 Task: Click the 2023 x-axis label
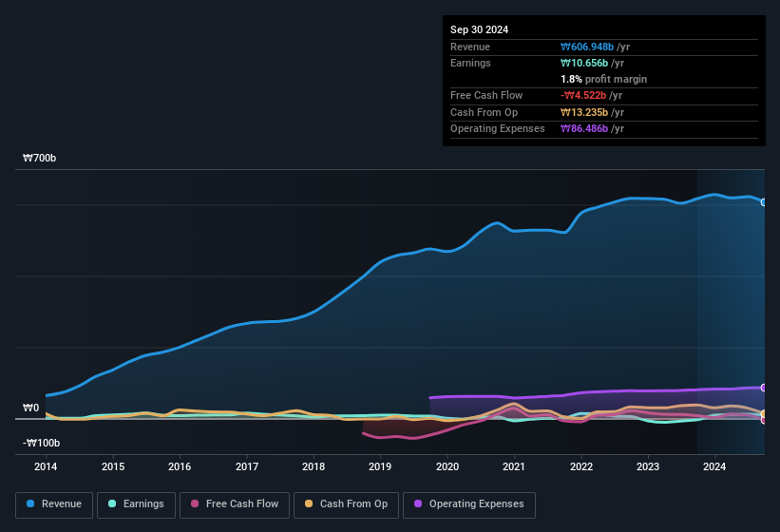pyautogui.click(x=648, y=466)
